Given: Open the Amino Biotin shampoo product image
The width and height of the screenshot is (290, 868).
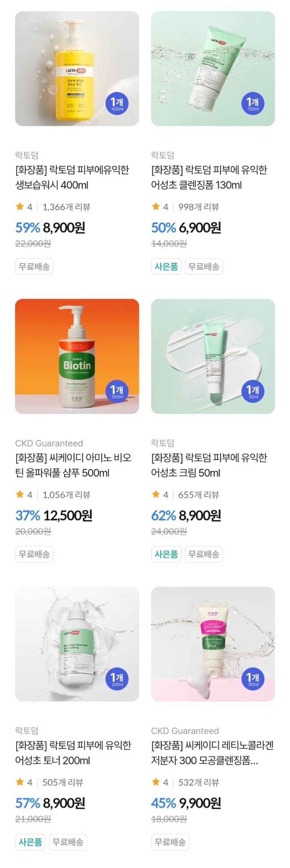Looking at the screenshot, I should tap(77, 356).
